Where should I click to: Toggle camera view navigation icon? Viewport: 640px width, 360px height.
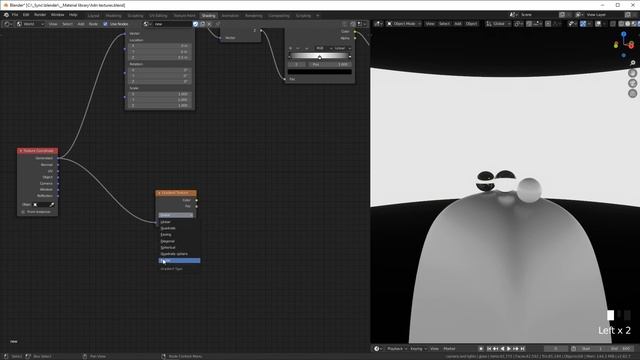633,83
